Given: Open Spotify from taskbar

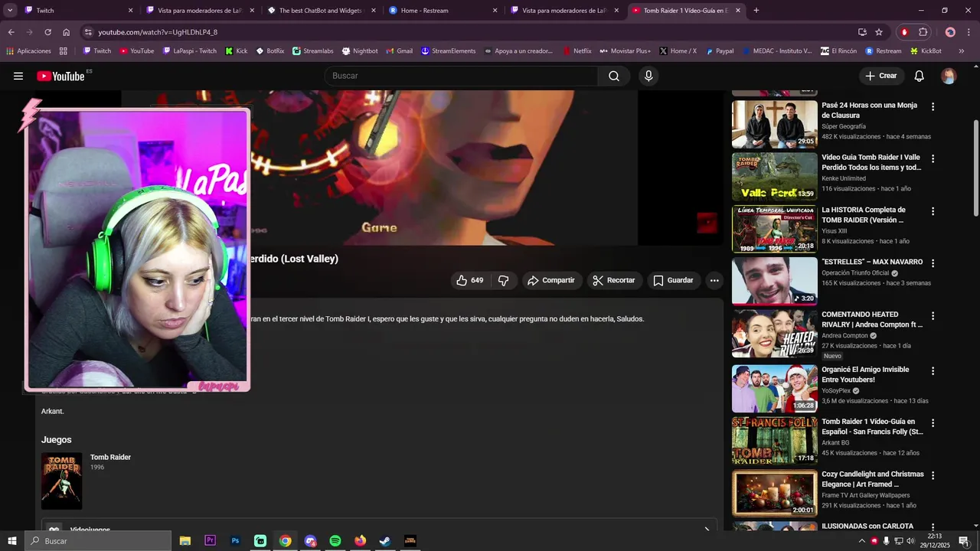Looking at the screenshot, I should click(x=335, y=541).
